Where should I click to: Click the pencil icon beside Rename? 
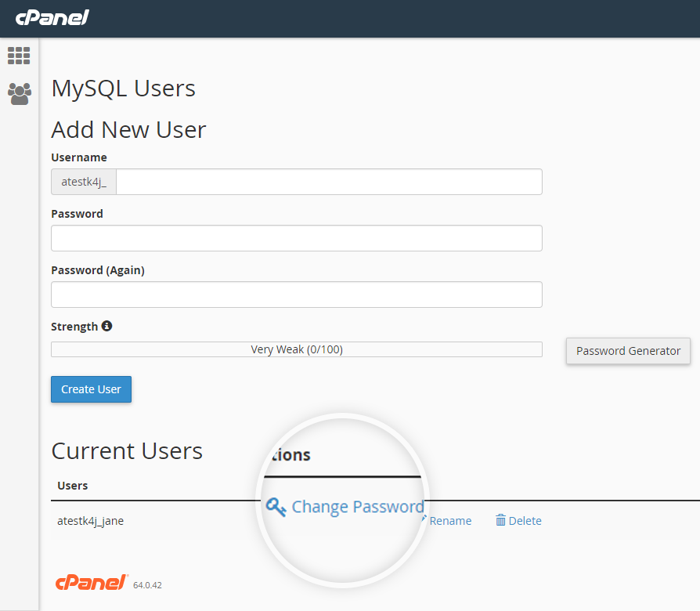pos(424,519)
